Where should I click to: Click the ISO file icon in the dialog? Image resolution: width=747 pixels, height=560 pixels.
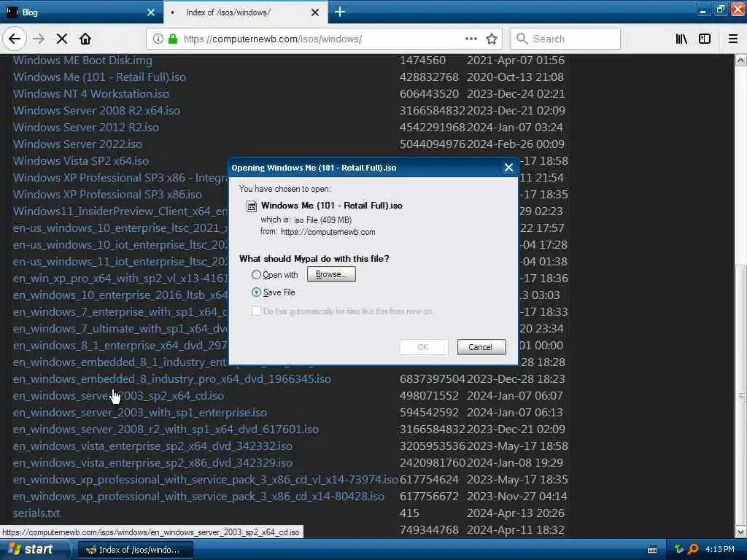252,206
